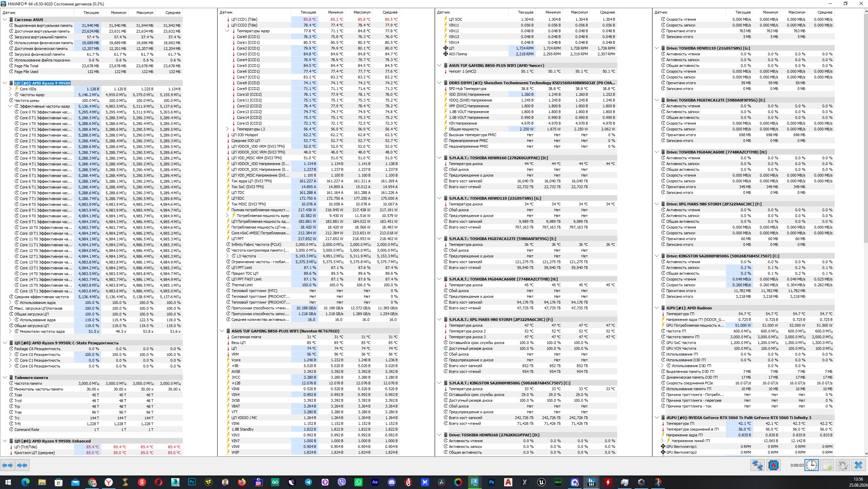Open Opera browser in taskbar
This screenshot has width=868, height=489.
(159, 482)
